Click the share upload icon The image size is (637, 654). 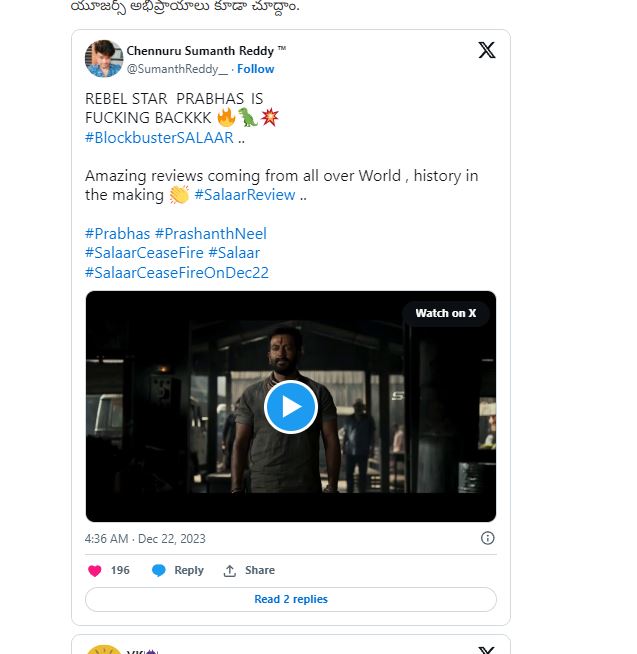(230, 571)
